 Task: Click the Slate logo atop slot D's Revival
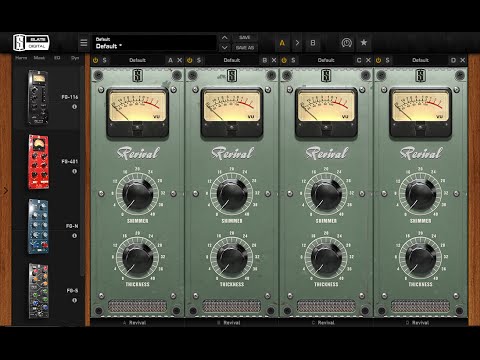point(421,75)
